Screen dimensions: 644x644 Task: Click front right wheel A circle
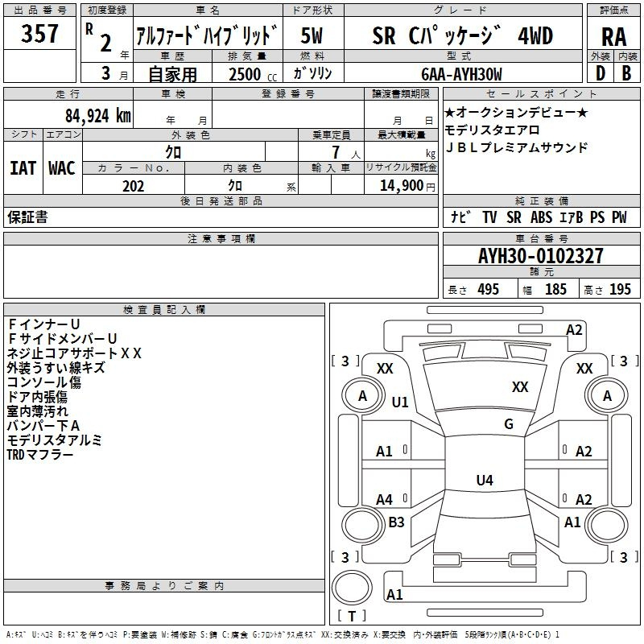click(x=607, y=396)
